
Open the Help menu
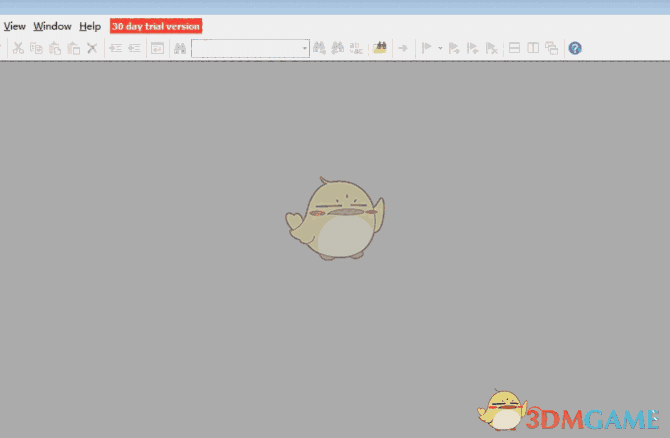tap(90, 26)
